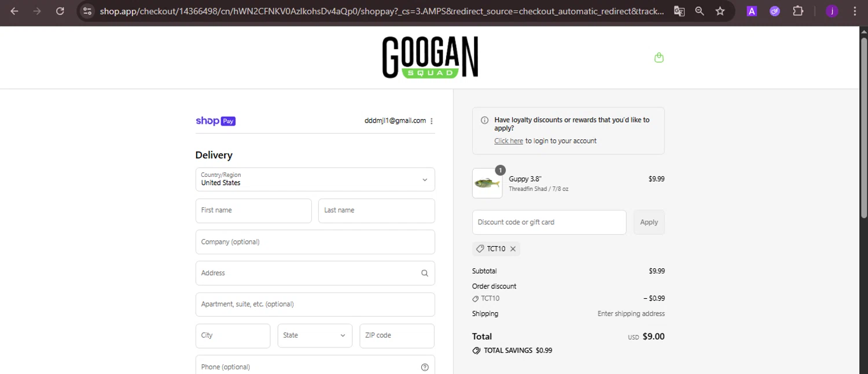Screen dimensions: 868x374
Task: Bookmark this page with star icon
Action: point(720,11)
